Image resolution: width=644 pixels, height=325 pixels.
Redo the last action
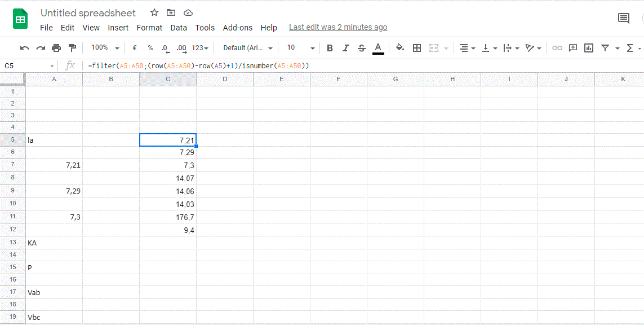point(40,48)
